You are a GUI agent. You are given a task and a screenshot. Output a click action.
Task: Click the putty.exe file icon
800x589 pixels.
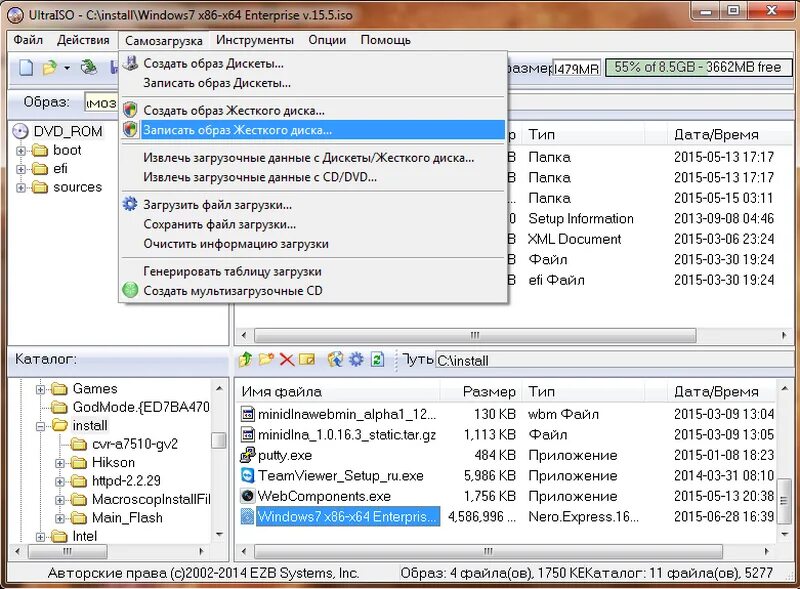click(x=247, y=455)
